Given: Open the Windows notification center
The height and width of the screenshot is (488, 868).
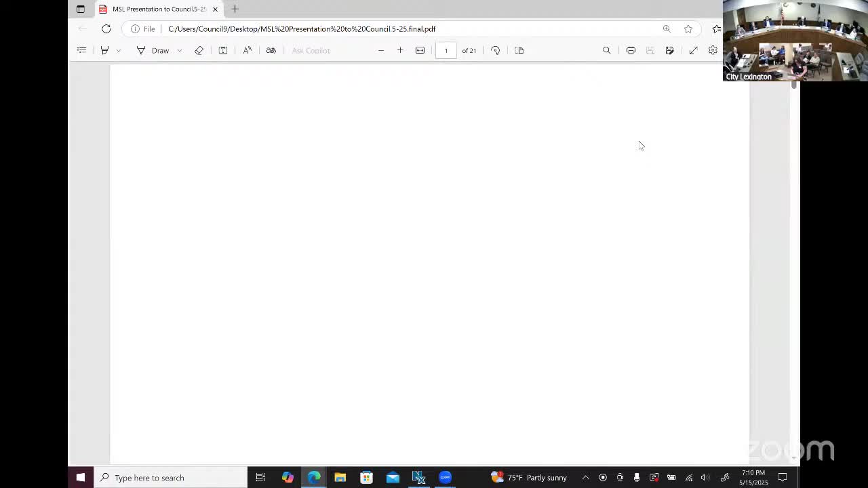Looking at the screenshot, I should pyautogui.click(x=783, y=477).
